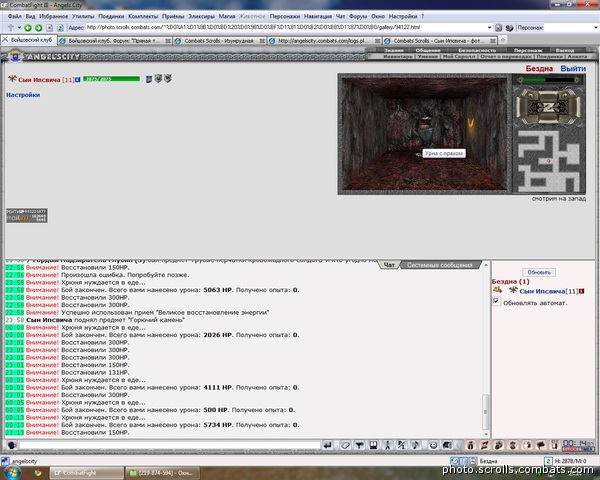Open the Эликсиры menu
This screenshot has width=600, height=480.
pyautogui.click(x=201, y=16)
